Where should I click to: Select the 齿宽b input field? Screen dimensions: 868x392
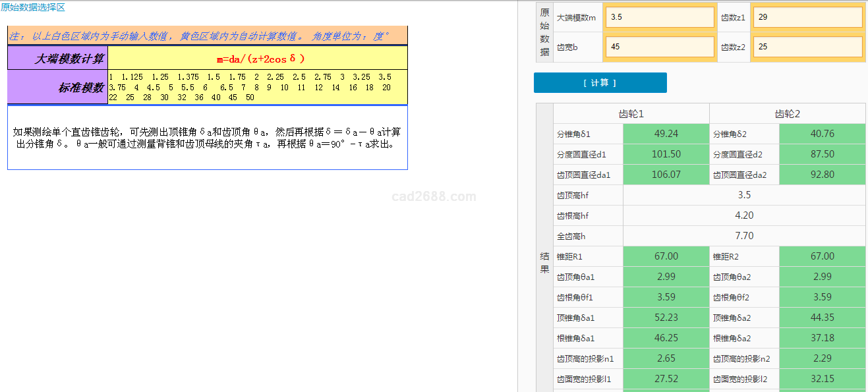[659, 47]
